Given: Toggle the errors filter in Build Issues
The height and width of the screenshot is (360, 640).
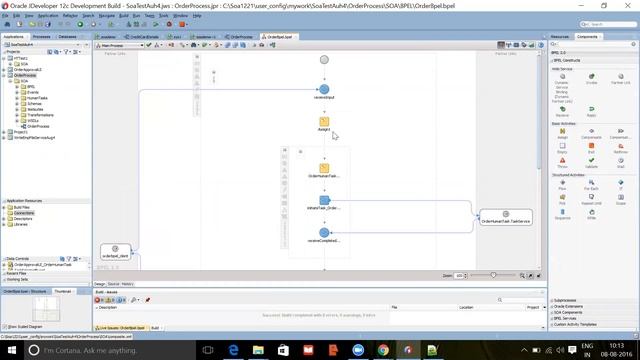Looking at the screenshot, I should click(99, 300).
